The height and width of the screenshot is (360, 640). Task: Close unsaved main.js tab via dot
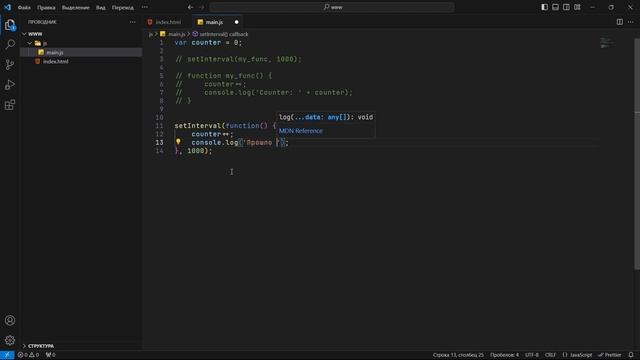pos(236,22)
